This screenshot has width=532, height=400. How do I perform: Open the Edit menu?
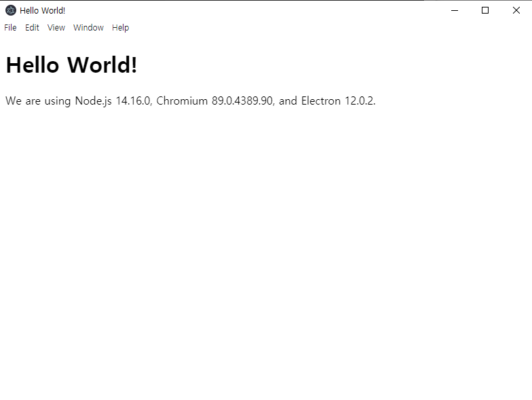(x=32, y=27)
